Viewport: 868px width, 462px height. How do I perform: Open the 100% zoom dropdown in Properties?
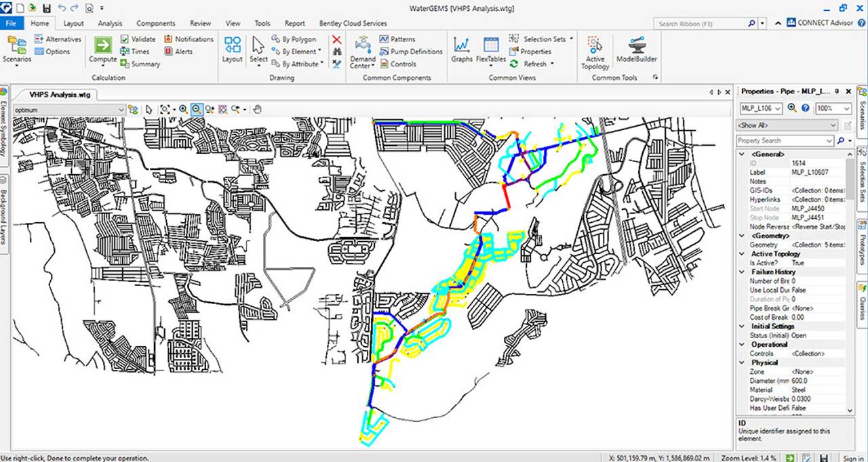coord(846,108)
